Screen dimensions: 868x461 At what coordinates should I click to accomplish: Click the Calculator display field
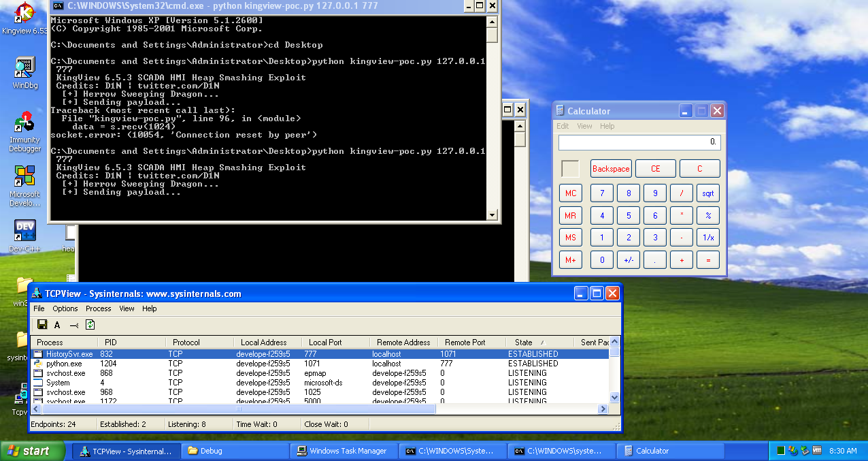(x=639, y=142)
